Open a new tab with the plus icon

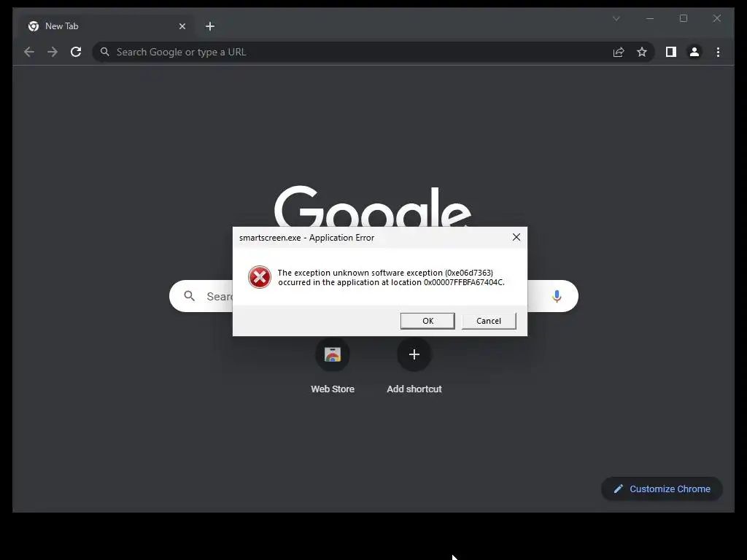click(210, 26)
